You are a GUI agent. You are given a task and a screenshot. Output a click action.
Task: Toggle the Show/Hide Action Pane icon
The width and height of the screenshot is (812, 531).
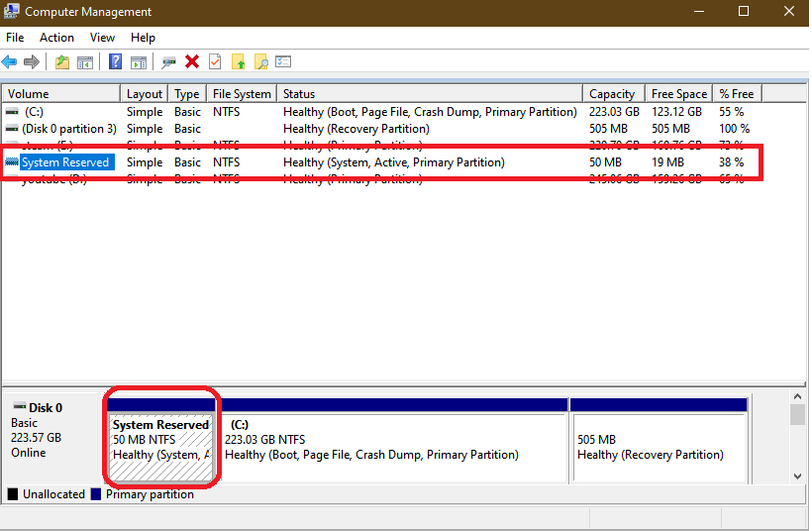pos(139,62)
